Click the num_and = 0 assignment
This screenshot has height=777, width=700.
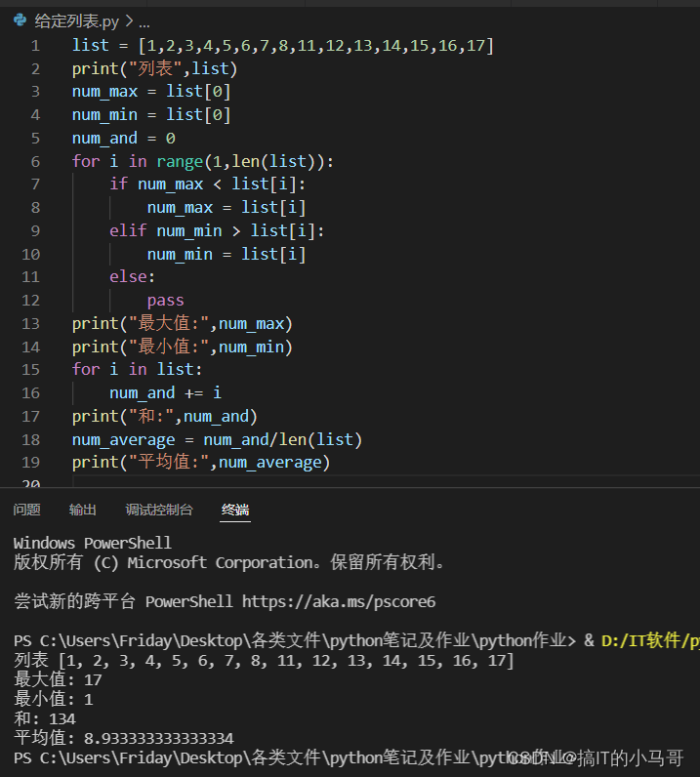click(124, 139)
